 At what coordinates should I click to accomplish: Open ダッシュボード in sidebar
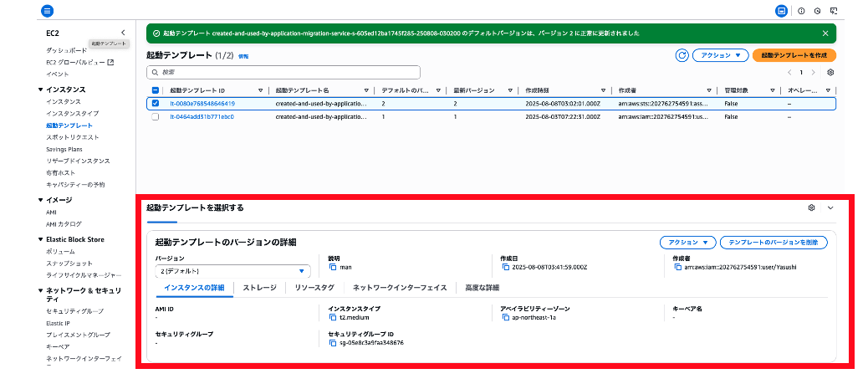click(x=66, y=50)
